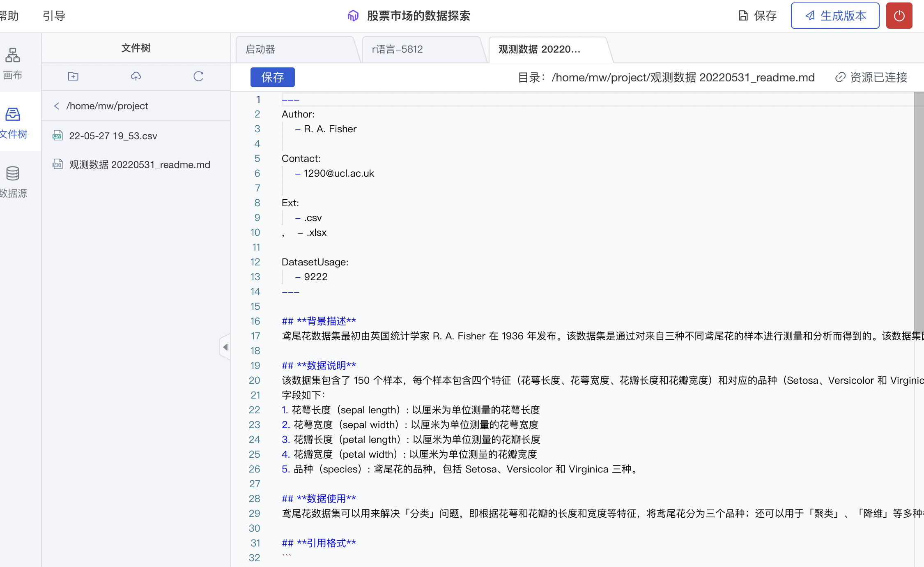Switch to the r语言-5812 tab
This screenshot has width=924, height=567.
397,49
